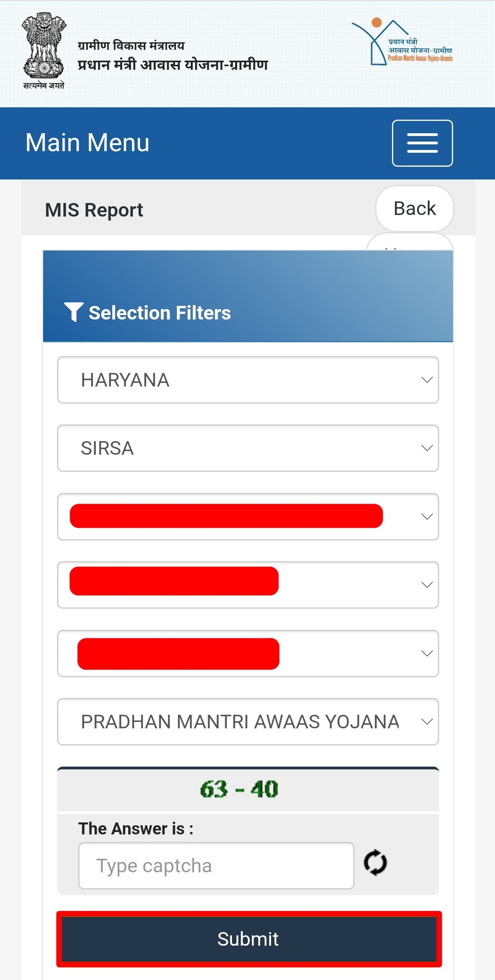This screenshot has height=980, width=495.
Task: Open the redacted dropdown directly below SIRSA
Action: pos(248,517)
